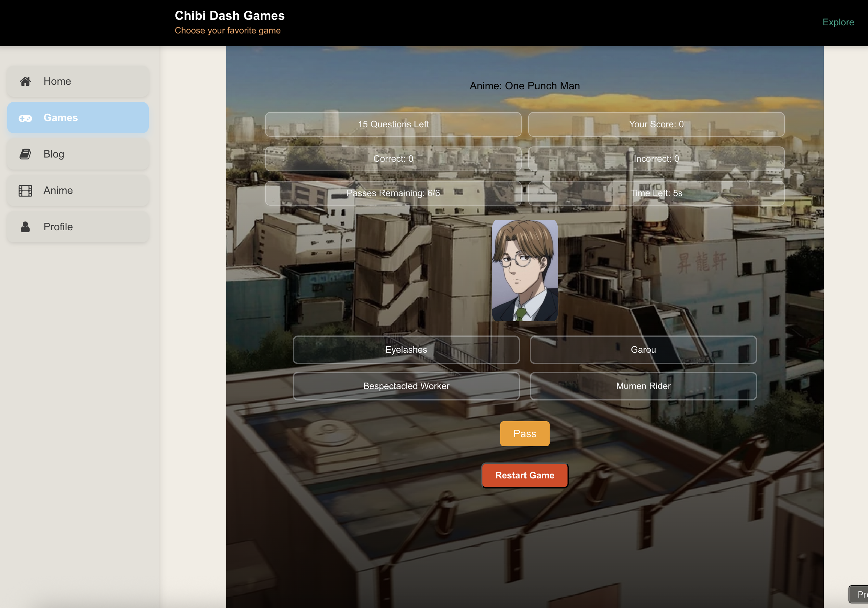Open the Profile page label

click(58, 227)
